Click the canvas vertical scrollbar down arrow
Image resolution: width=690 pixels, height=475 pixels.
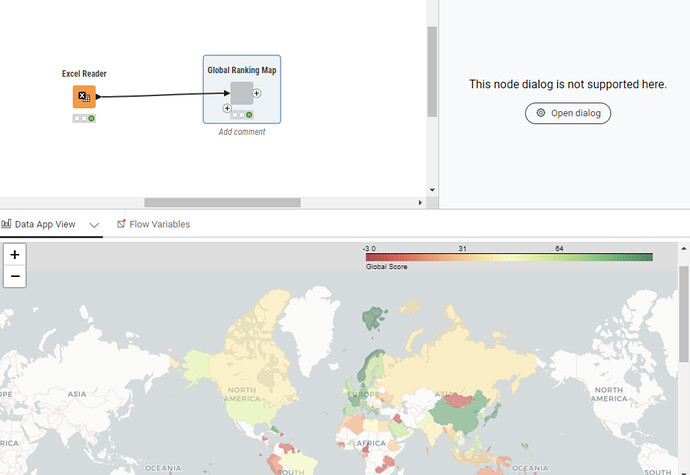coord(432,189)
